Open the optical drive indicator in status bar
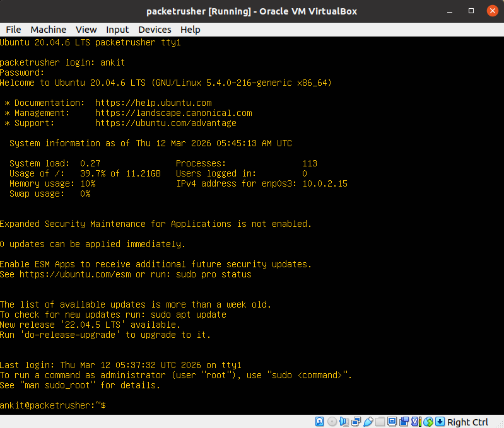 click(x=332, y=422)
